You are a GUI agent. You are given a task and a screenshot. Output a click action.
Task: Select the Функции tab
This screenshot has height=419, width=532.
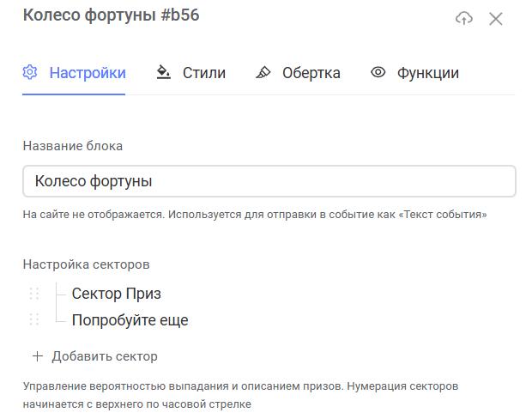click(414, 73)
